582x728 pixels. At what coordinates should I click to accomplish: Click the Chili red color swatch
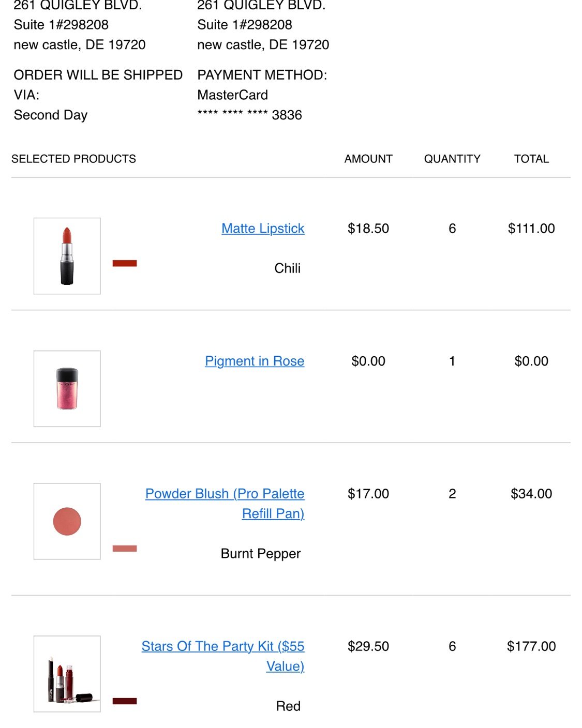click(125, 263)
